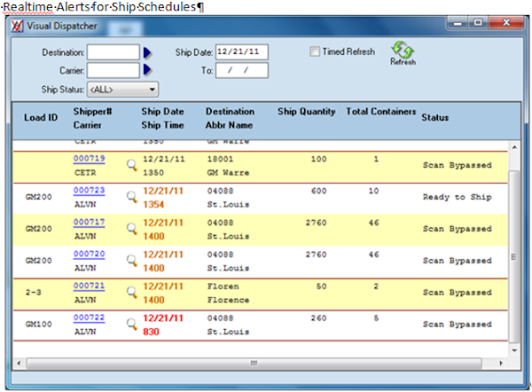Select the Ready to Ship status text
532x392 pixels.
457,197
